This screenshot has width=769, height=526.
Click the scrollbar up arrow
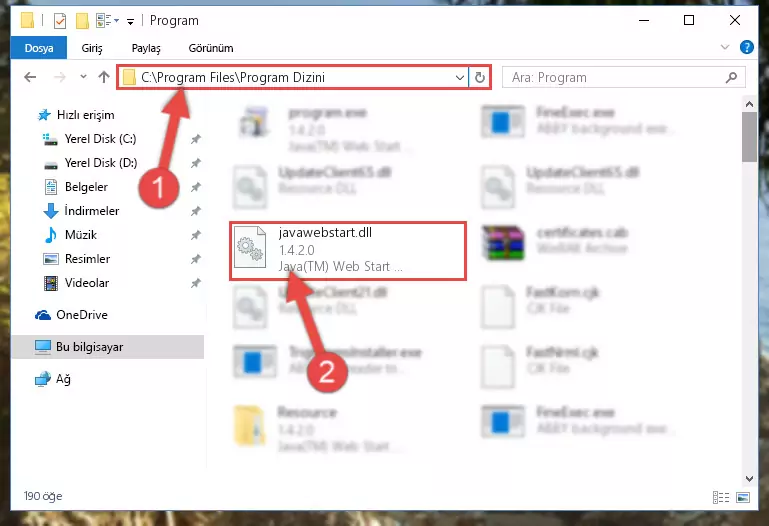click(749, 104)
